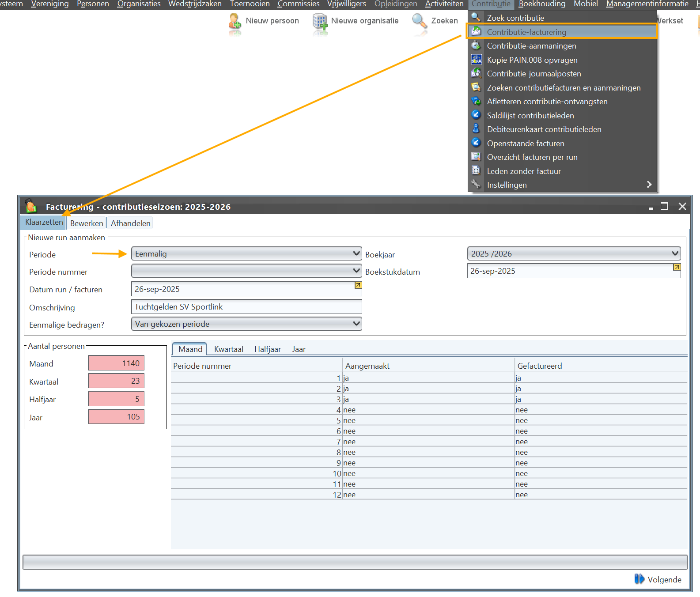Open date picker for Boekstukdatum

[x=677, y=267]
